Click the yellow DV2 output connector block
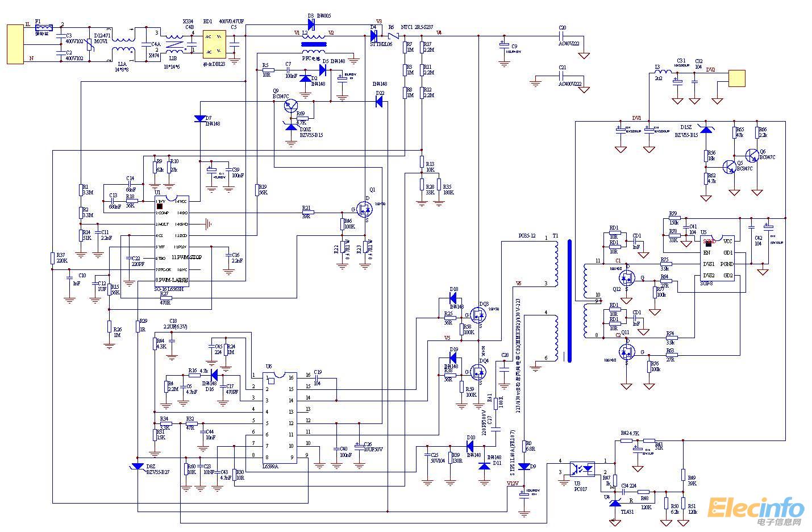Image resolution: width=812 pixels, height=532 pixels. [x=737, y=78]
